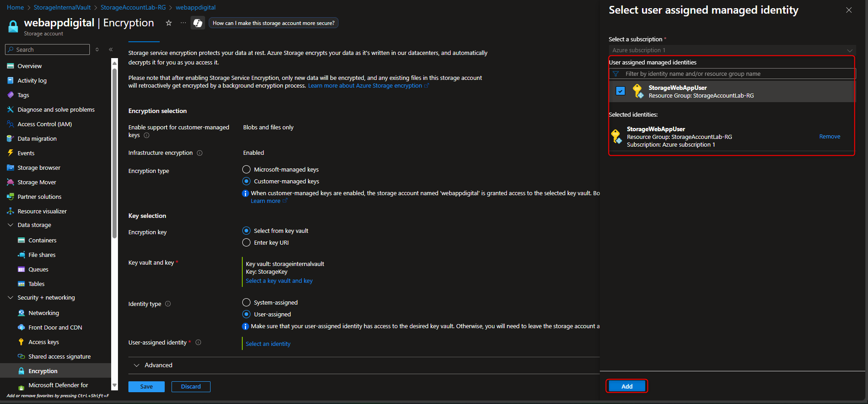The width and height of the screenshot is (868, 404).
Task: Favorite the page with star icon
Action: pos(169,23)
